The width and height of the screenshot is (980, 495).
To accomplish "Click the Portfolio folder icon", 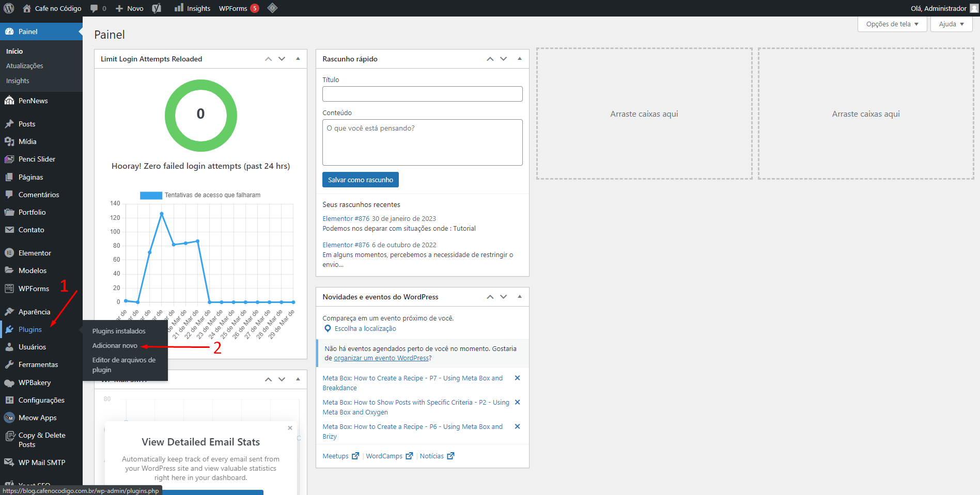I will click(9, 212).
